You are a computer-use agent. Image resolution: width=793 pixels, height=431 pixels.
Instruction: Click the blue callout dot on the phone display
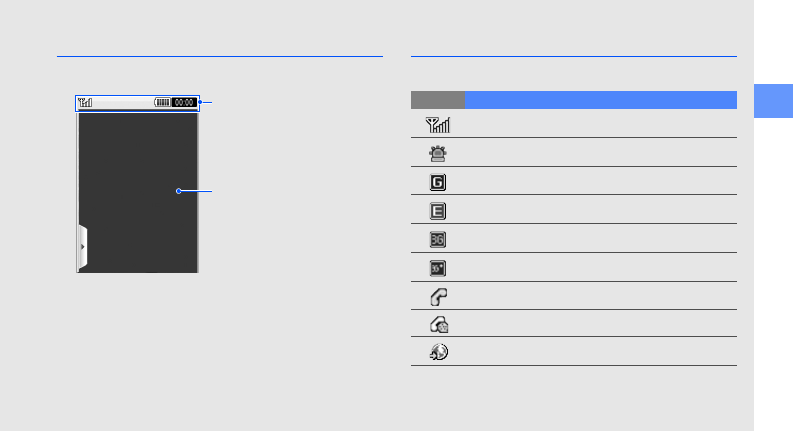178,190
